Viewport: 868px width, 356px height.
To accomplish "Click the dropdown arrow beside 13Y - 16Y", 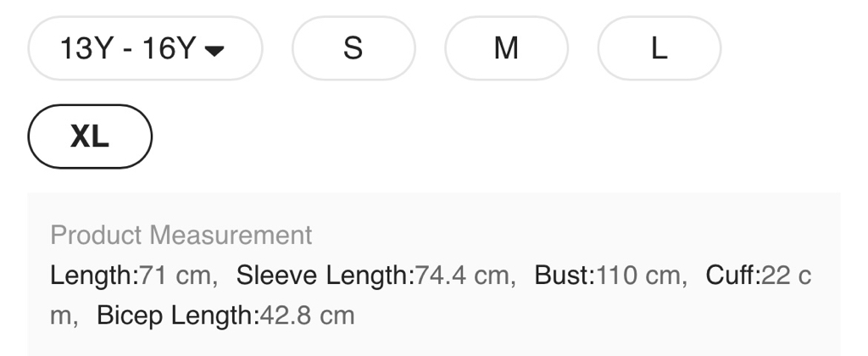I will (x=215, y=50).
